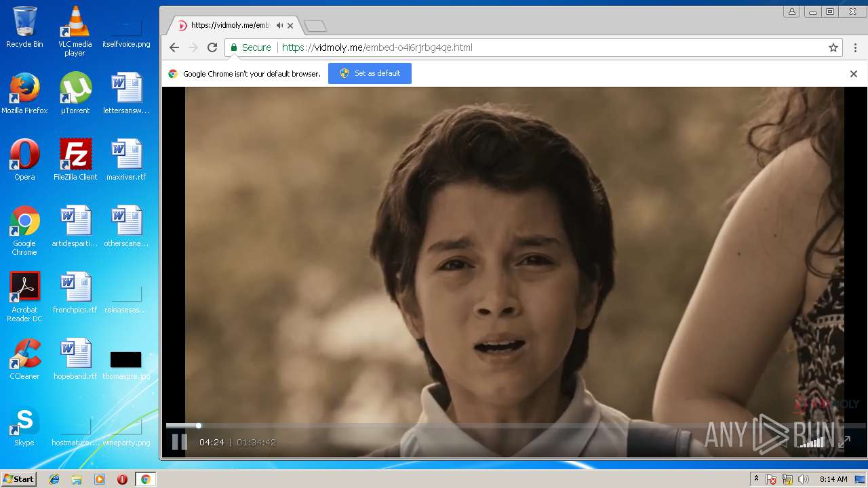Select the vidmoly.me browser tab
Image resolution: width=868 pixels, height=488 pixels.
pos(234,25)
